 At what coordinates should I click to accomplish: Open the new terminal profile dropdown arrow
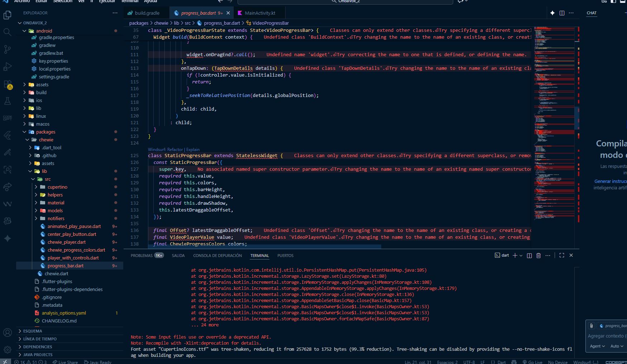(521, 256)
